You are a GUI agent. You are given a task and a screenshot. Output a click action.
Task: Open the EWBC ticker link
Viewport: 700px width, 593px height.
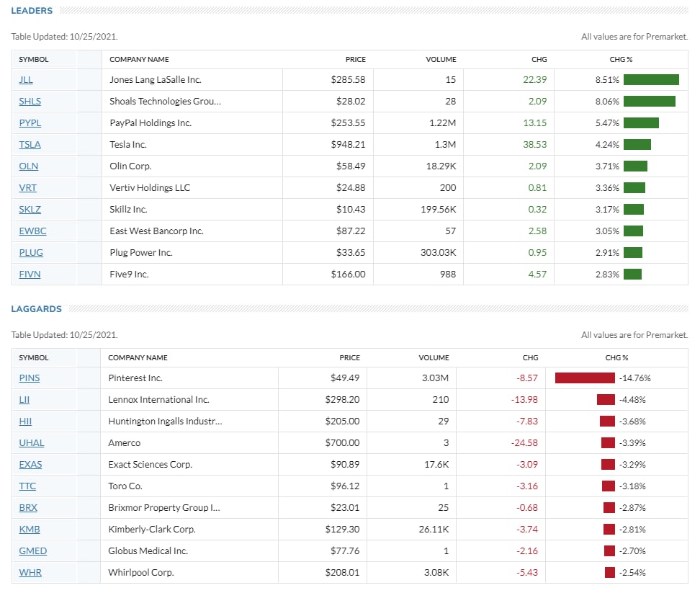click(x=32, y=231)
